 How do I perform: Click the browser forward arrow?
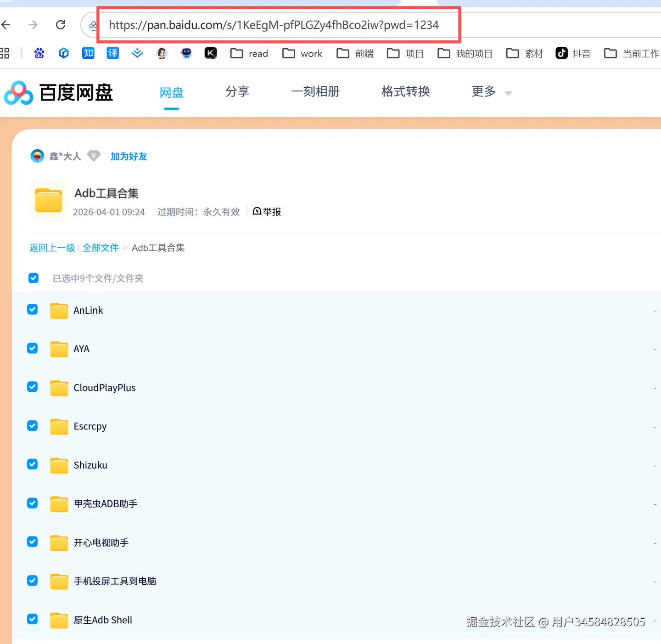coord(33,25)
